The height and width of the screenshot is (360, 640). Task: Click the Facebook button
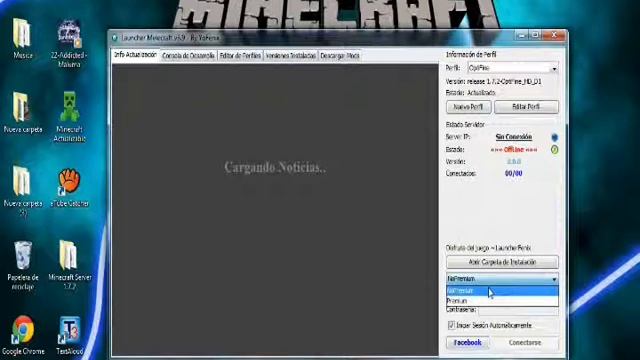coord(468,343)
